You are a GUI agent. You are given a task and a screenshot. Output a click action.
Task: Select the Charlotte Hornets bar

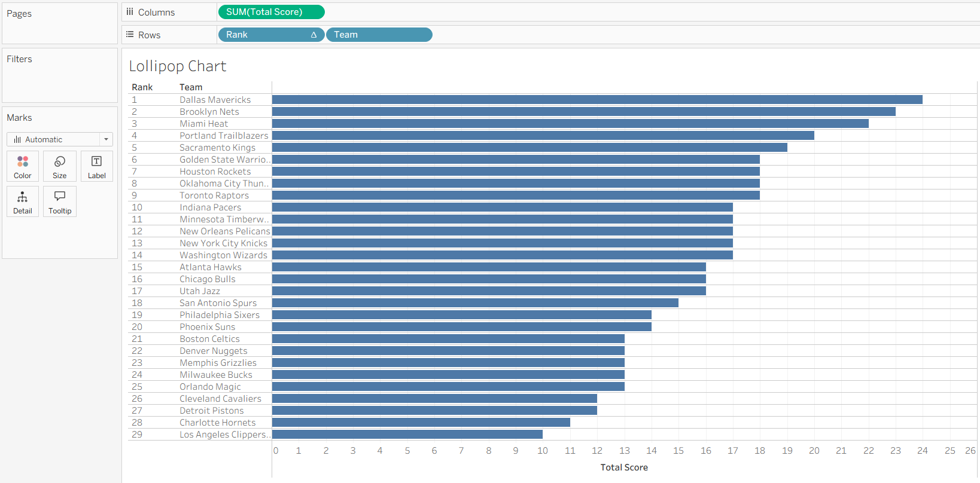click(421, 423)
